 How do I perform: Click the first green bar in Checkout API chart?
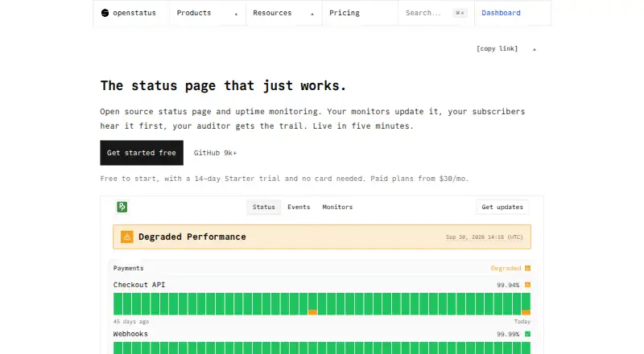point(118,304)
